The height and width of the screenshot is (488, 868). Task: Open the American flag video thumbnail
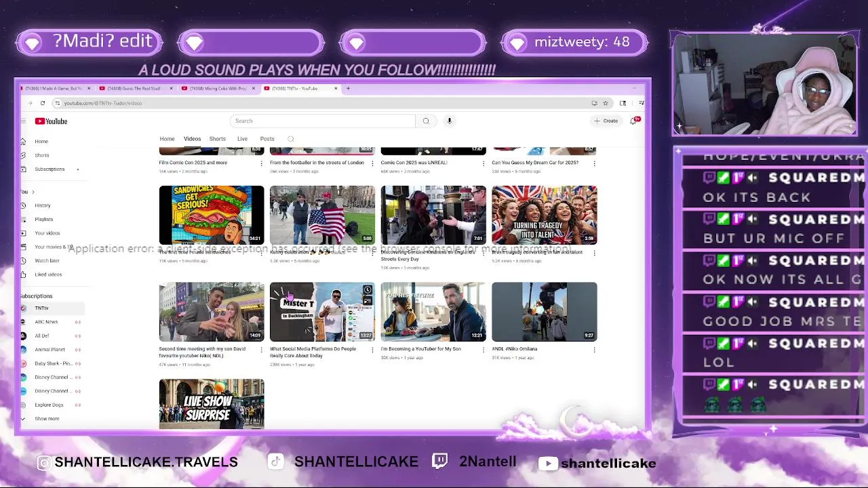[322, 215]
